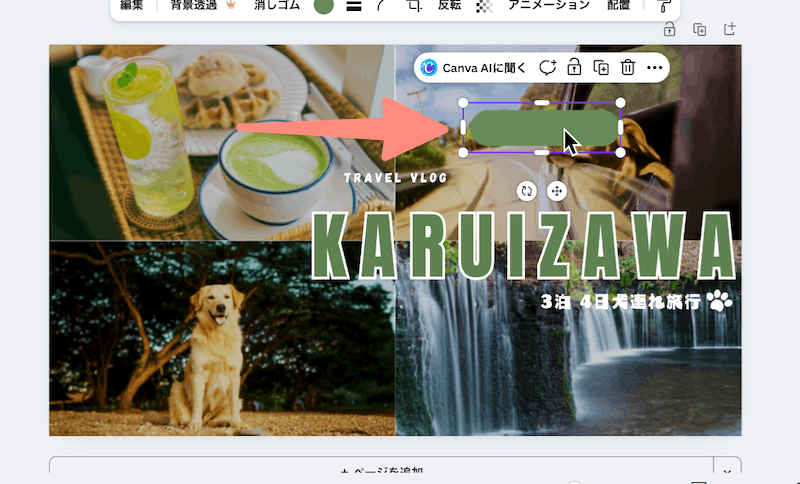Select the KARUIZAWA title text

(x=523, y=246)
